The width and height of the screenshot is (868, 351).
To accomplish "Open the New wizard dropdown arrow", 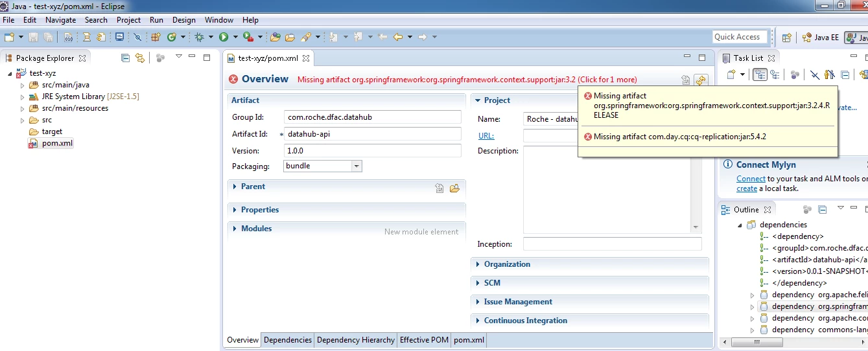I will 21,38.
